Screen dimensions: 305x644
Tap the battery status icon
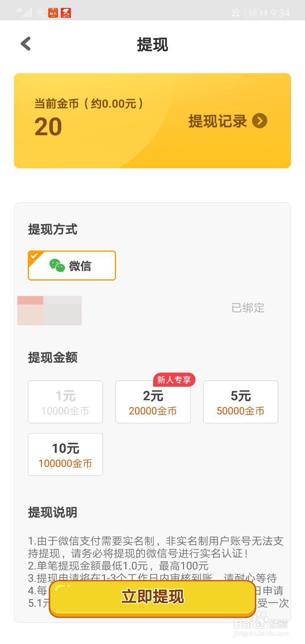[254, 13]
